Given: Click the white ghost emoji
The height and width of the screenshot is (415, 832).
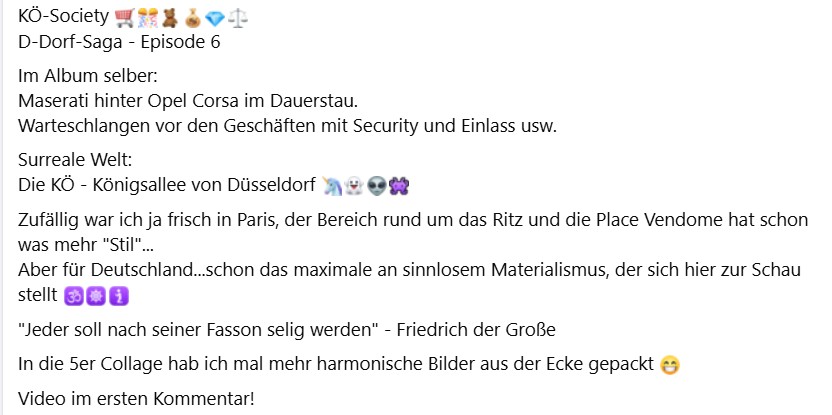Looking at the screenshot, I should [x=354, y=186].
